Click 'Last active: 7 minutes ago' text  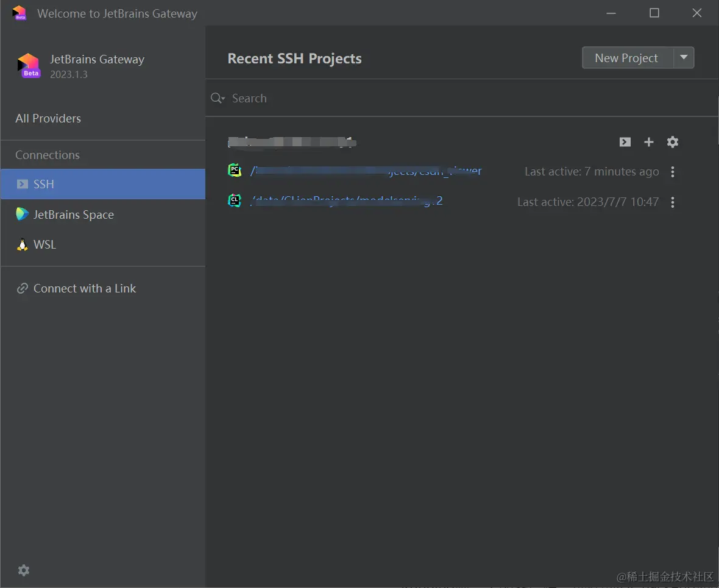tap(592, 172)
